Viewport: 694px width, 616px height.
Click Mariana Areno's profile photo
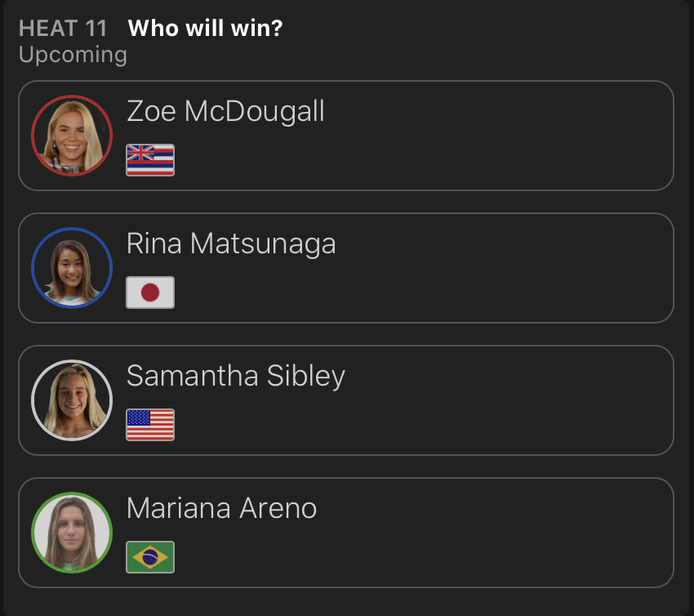(x=72, y=533)
